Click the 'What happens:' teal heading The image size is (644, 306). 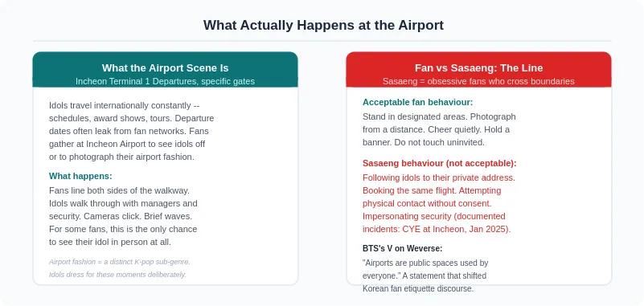pyautogui.click(x=80, y=176)
